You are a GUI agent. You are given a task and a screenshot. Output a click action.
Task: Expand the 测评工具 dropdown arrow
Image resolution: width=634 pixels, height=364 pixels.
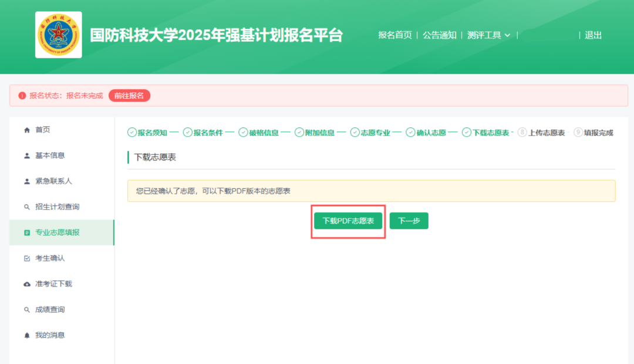pos(507,36)
